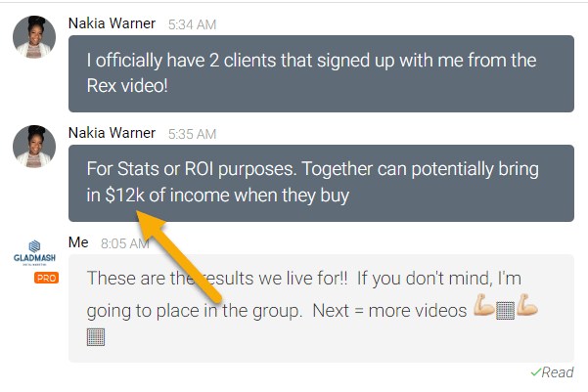The image size is (588, 392).
Task: Click the 'Read' receipt text
Action: pyautogui.click(x=558, y=372)
